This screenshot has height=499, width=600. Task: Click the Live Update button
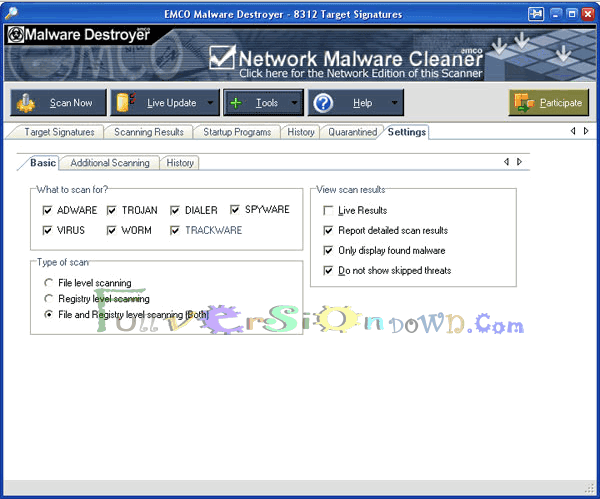165,103
